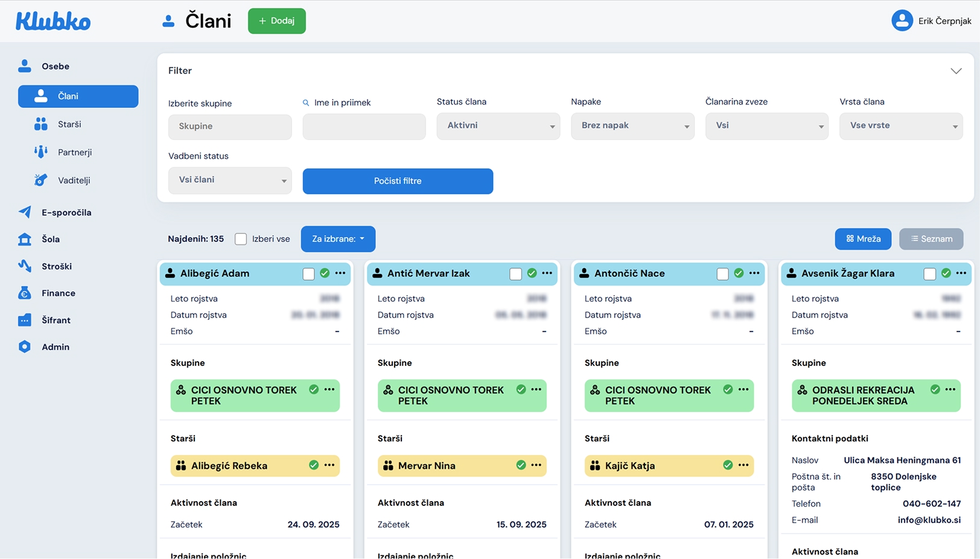Click the Admin shield icon in sidebar
Screen dimensions: 980x559
pyautogui.click(x=25, y=347)
